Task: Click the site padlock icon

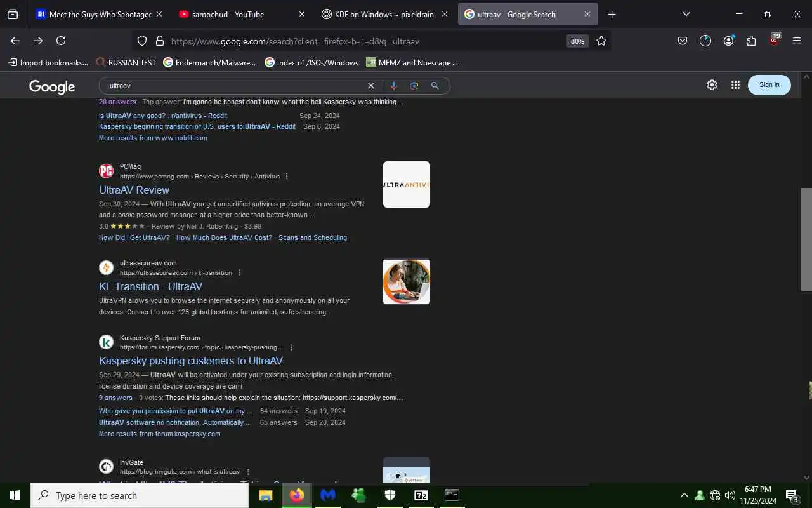Action: 159,41
